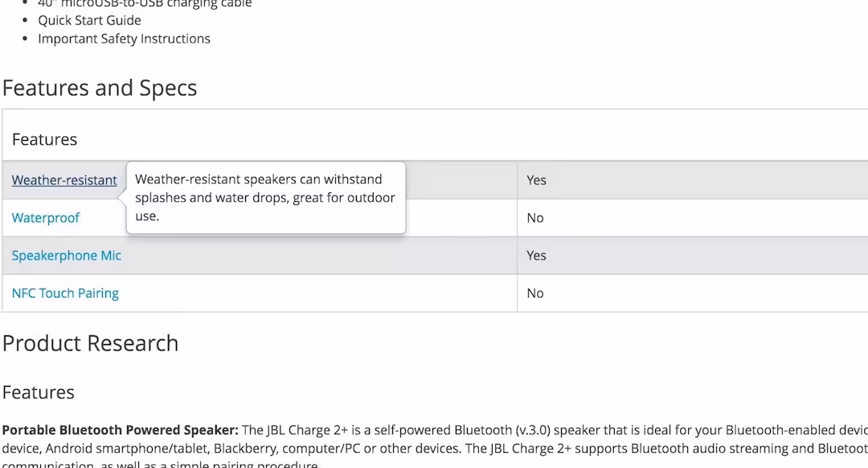868x468 pixels.
Task: Select the Yes value for Speakerphone Mic
Action: (536, 256)
